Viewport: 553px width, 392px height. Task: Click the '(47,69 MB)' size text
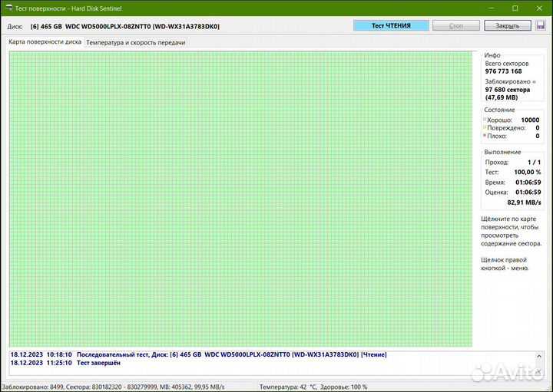click(x=501, y=97)
